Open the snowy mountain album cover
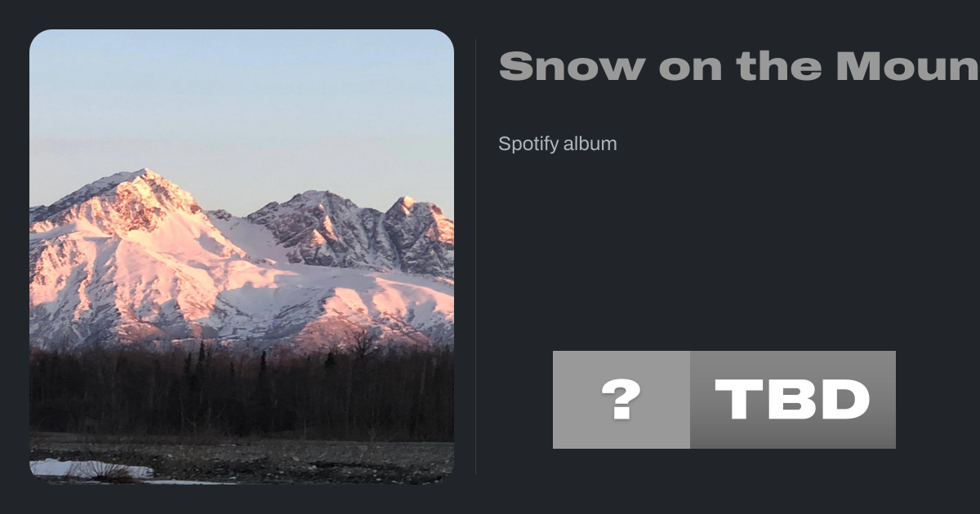Viewport: 980px width, 514px height. click(242, 256)
